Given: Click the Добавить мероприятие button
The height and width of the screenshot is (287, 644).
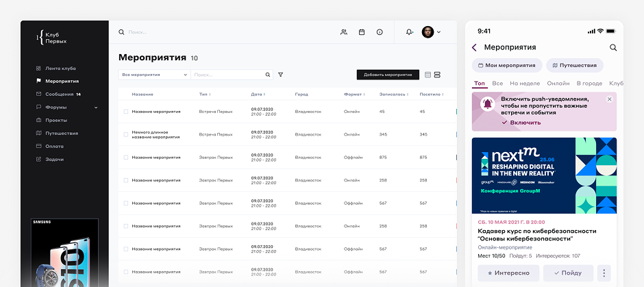Looking at the screenshot, I should click(388, 75).
